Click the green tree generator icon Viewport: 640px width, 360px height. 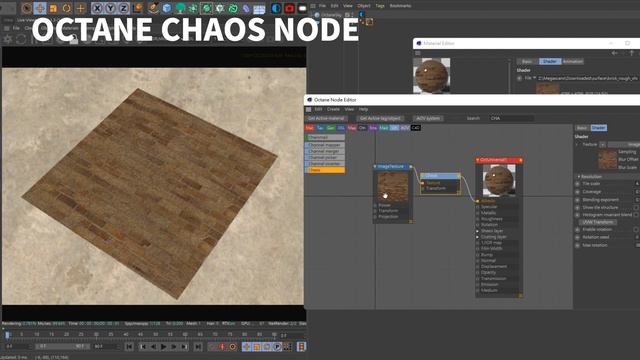tap(180, 8)
